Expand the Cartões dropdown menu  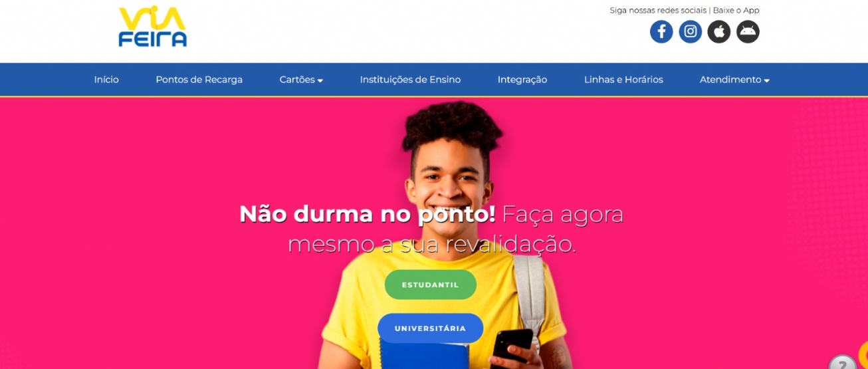[x=301, y=80]
